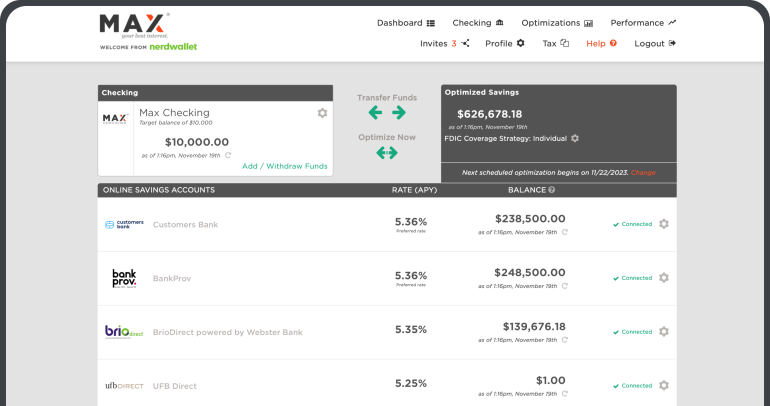Go to the Dashboard menu item
The image size is (770, 406).
pos(405,23)
